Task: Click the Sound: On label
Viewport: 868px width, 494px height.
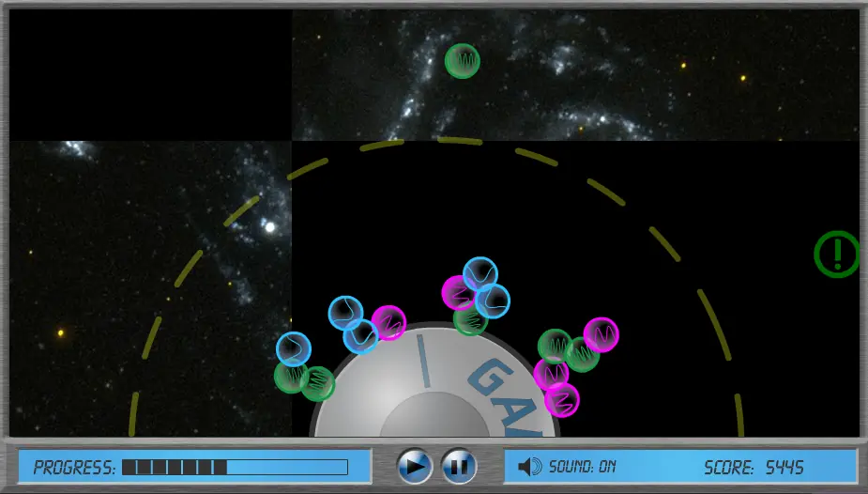Action: coord(582,467)
